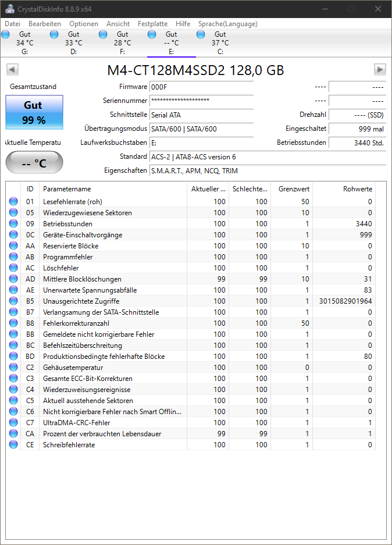Click the masked Seriennummer field
Image resolution: width=392 pixels, height=545 pixels.
(x=201, y=101)
